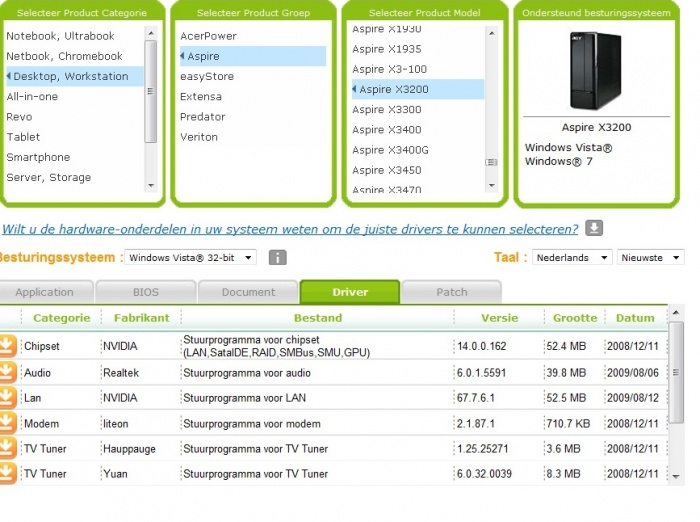The width and height of the screenshot is (700, 522).
Task: Download the liteon Modem driver
Action: [9, 423]
